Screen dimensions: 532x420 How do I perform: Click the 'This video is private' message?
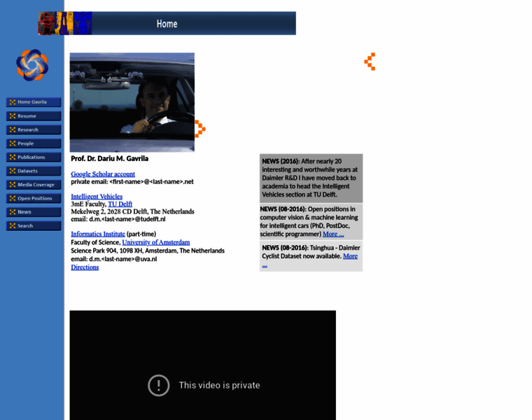220,386
